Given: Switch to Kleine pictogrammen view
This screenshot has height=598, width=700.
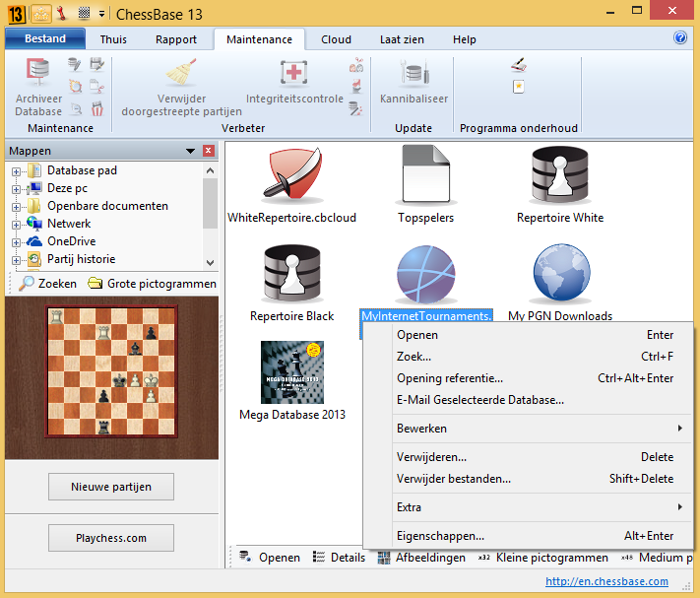Looking at the screenshot, I should [542, 558].
